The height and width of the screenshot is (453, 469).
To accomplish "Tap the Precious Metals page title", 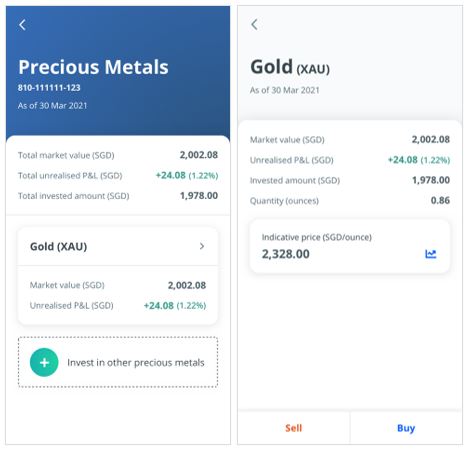I will point(93,67).
